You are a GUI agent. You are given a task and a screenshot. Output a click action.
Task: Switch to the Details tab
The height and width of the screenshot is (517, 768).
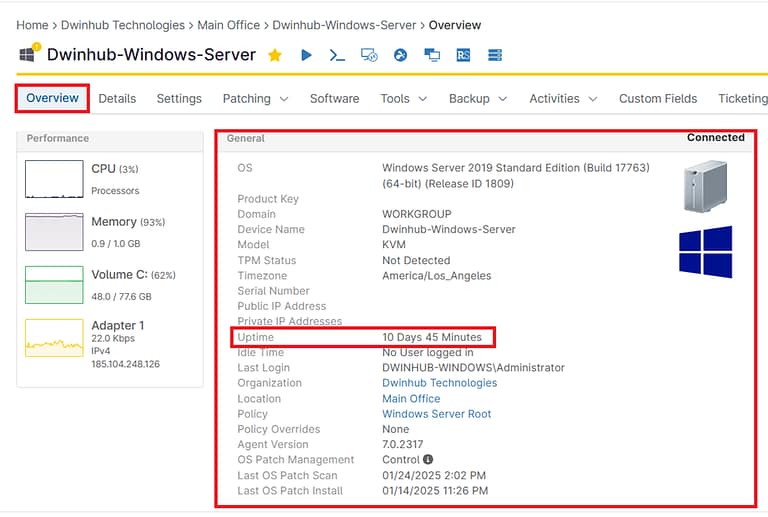(x=117, y=98)
